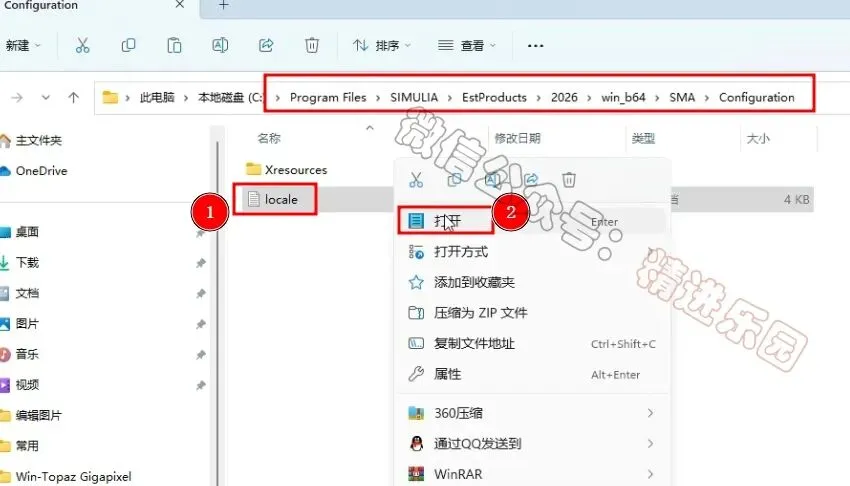
Task: Choose 添加到收藏夹 from context menu
Action: click(x=533, y=282)
